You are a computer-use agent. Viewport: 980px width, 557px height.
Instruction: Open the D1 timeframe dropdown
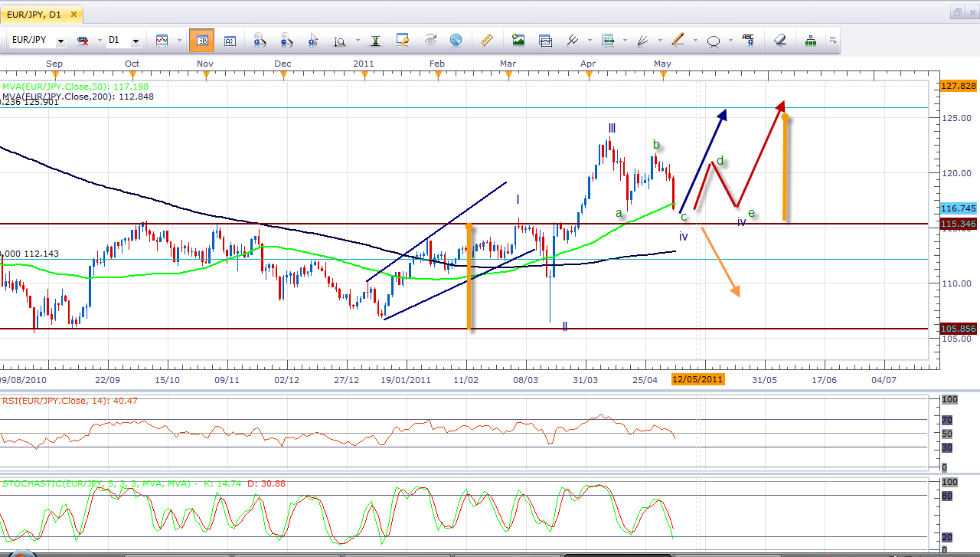pyautogui.click(x=136, y=41)
